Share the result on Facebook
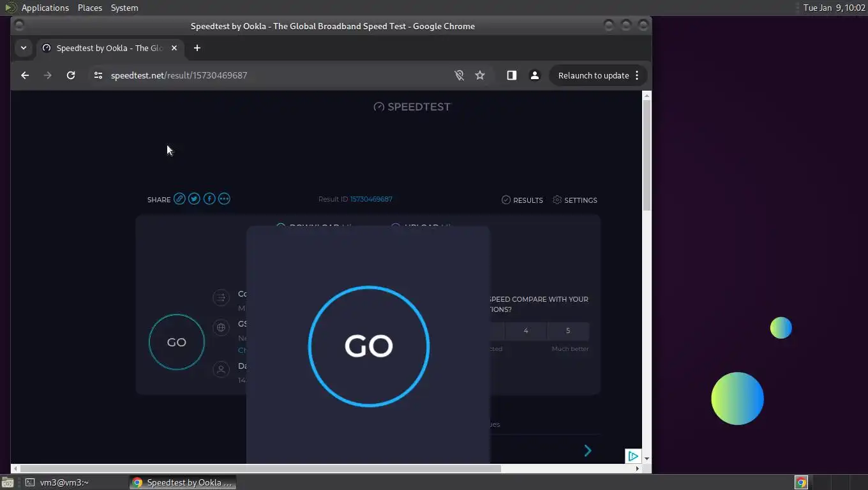 pyautogui.click(x=209, y=199)
